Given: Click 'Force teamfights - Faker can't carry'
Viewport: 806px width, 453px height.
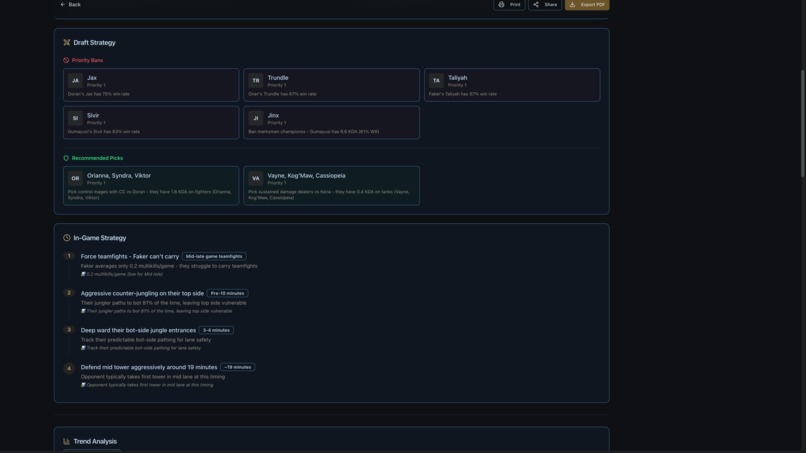Looking at the screenshot, I should [x=130, y=257].
